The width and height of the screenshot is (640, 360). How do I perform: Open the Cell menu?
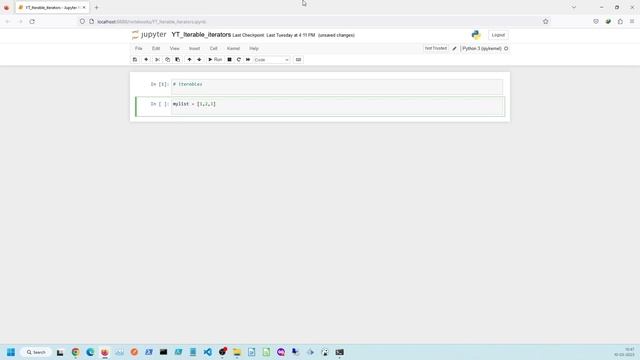(x=213, y=49)
